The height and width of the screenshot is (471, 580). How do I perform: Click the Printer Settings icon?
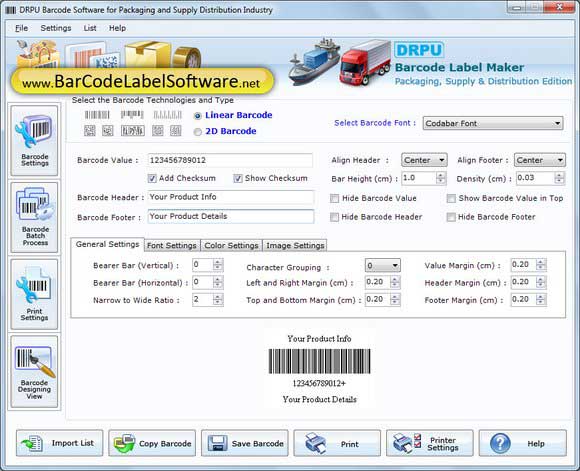point(407,443)
